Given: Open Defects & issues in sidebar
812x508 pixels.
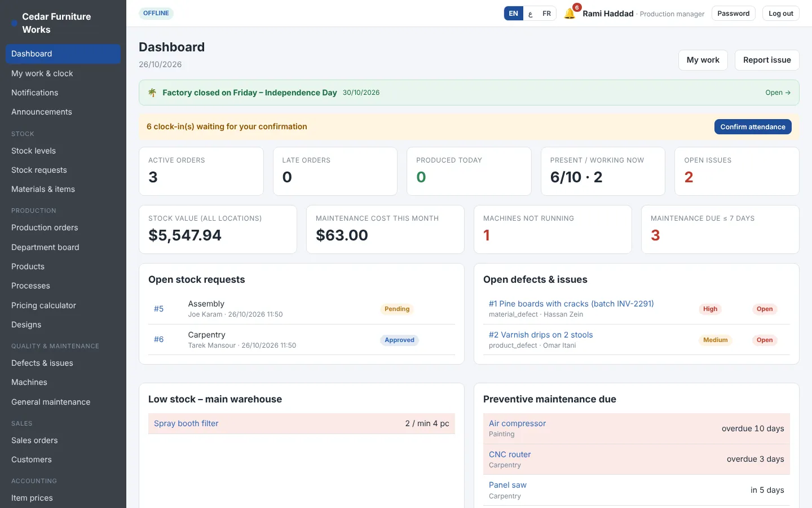Looking at the screenshot, I should 63,363.
